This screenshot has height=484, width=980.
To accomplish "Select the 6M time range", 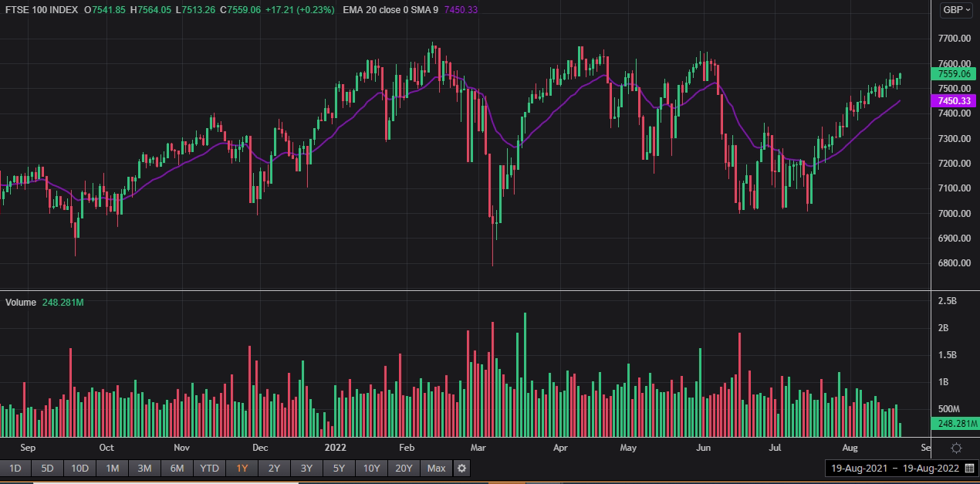I will tap(177, 468).
